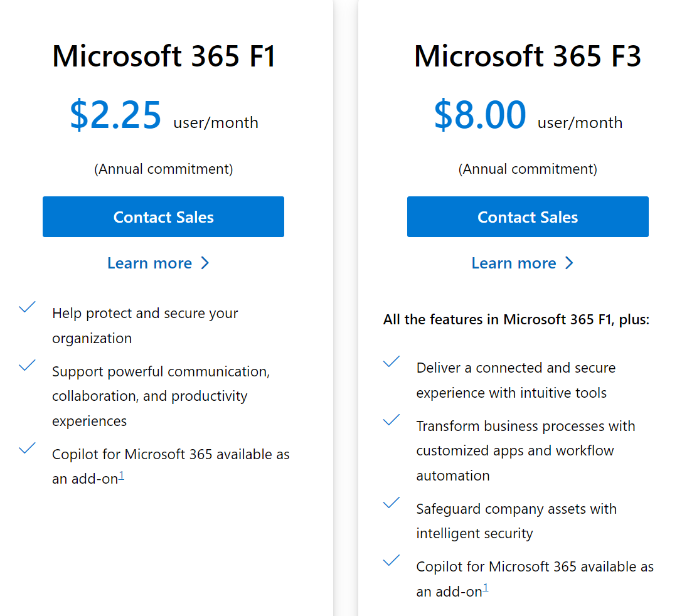Select the Microsoft 365 F3 heading
Screen dimensions: 682x616
tap(528, 56)
